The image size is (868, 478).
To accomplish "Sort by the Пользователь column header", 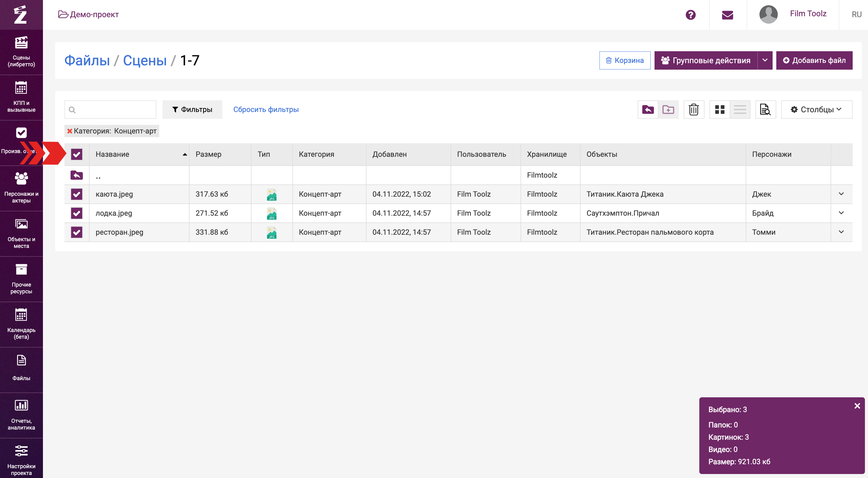I will 486,154.
